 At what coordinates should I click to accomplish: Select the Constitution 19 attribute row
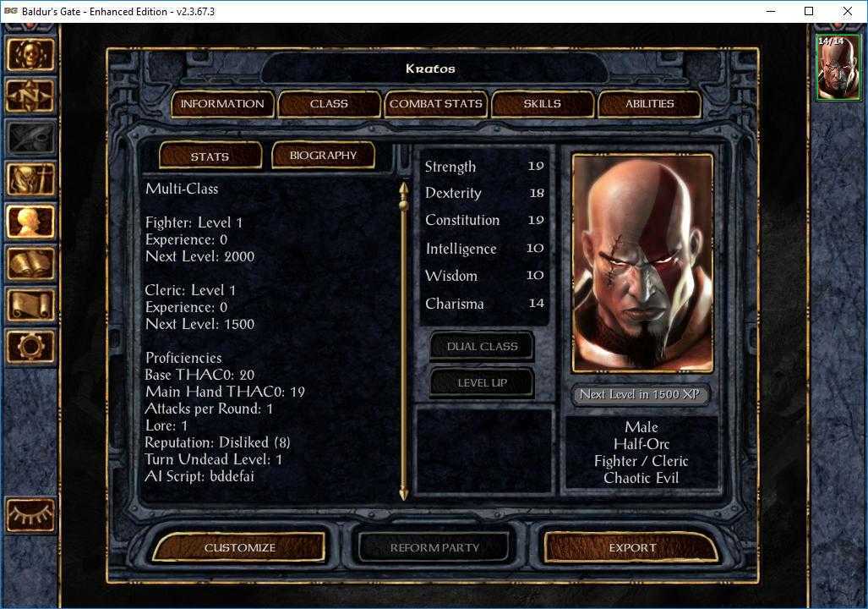tap(484, 221)
